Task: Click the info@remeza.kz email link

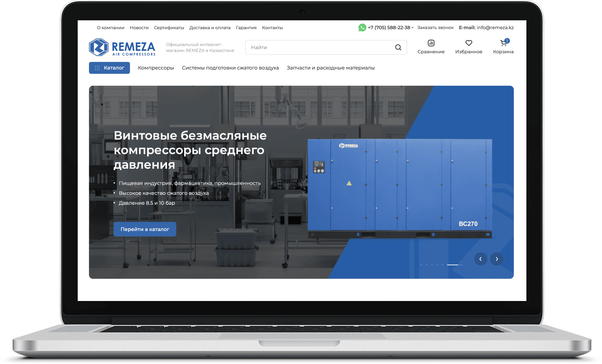Action: [x=495, y=28]
